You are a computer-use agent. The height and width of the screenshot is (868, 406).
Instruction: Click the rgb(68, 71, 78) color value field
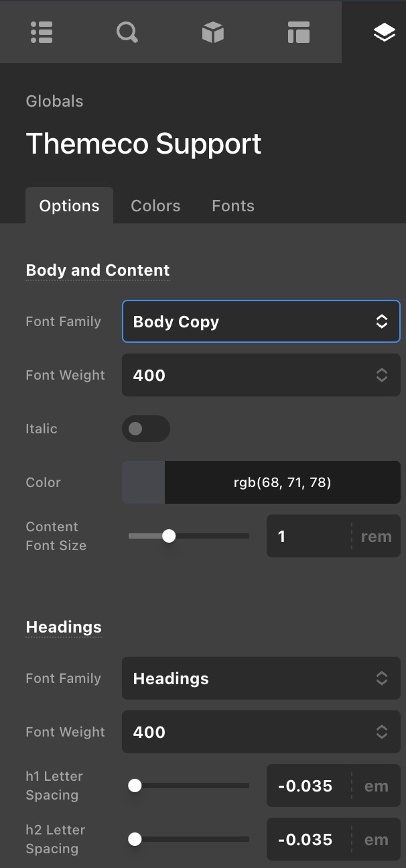click(282, 482)
